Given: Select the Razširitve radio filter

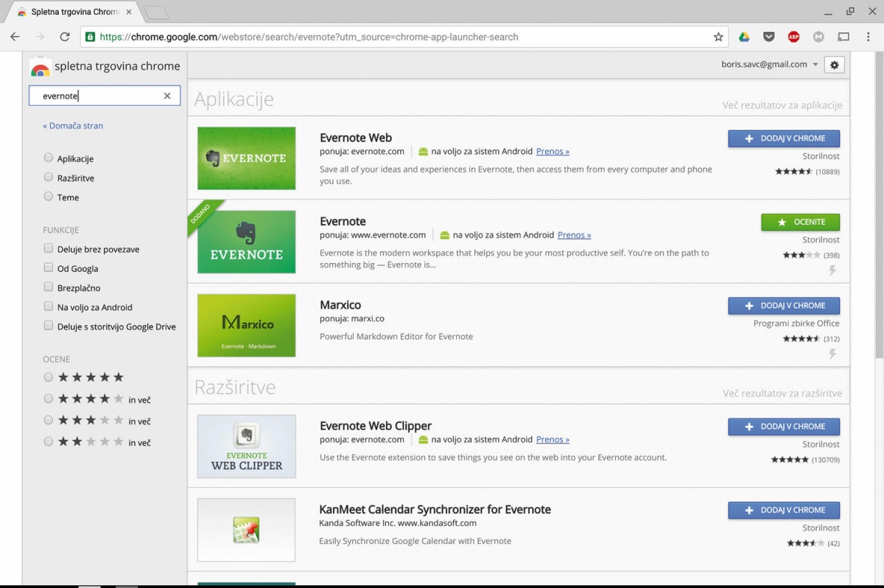Looking at the screenshot, I should pos(49,177).
